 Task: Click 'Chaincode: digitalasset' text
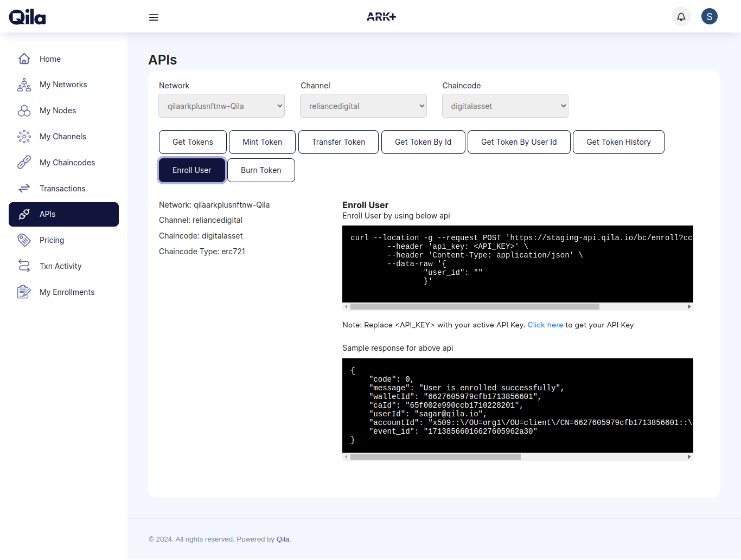pyautogui.click(x=201, y=236)
